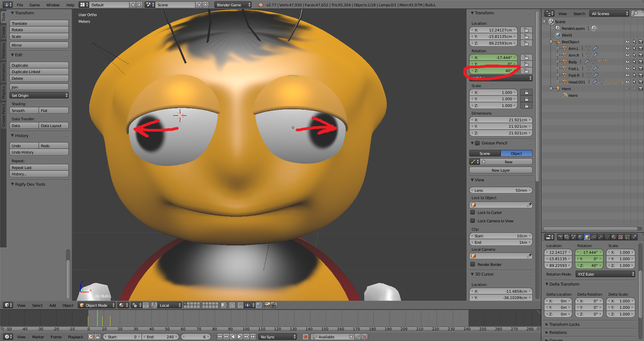Click the Undo History button
Viewport: 644px width, 341px height.
click(x=39, y=152)
